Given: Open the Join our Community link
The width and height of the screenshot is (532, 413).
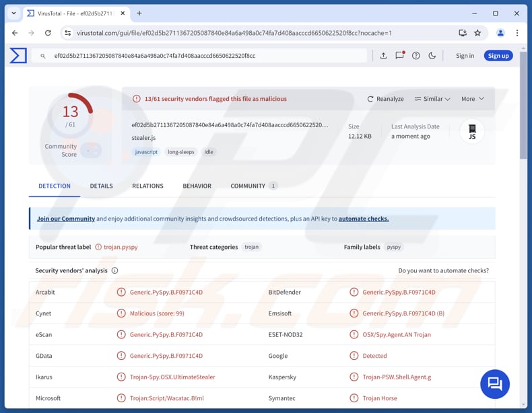Looking at the screenshot, I should pyautogui.click(x=66, y=219).
